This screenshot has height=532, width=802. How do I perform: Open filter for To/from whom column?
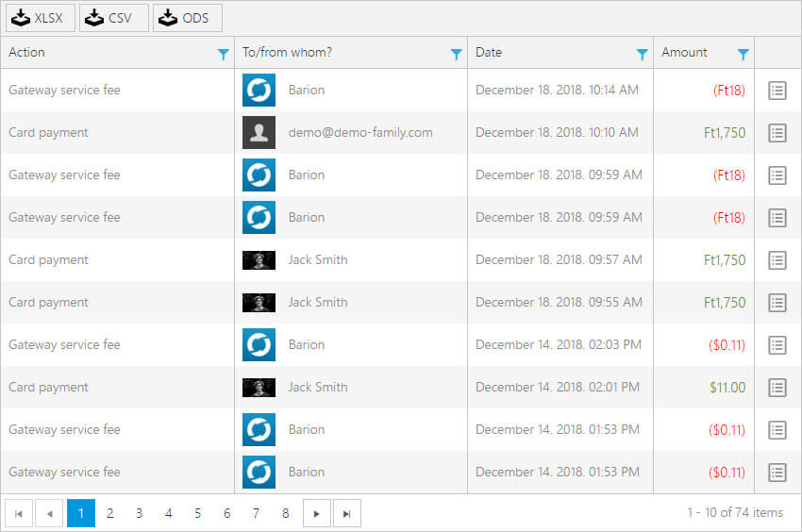[456, 55]
